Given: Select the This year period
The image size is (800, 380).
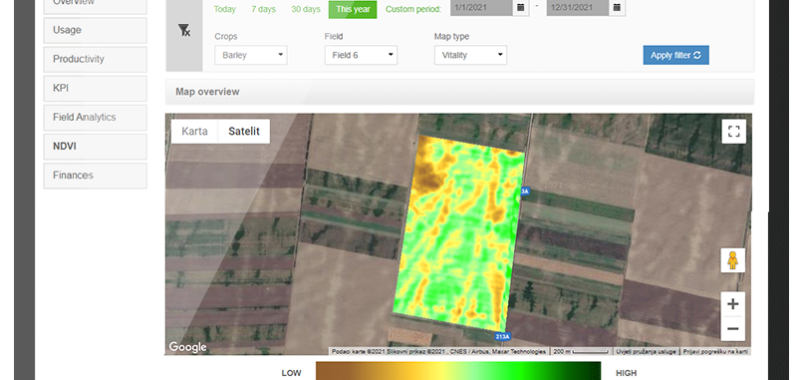Looking at the screenshot, I should click(353, 9).
